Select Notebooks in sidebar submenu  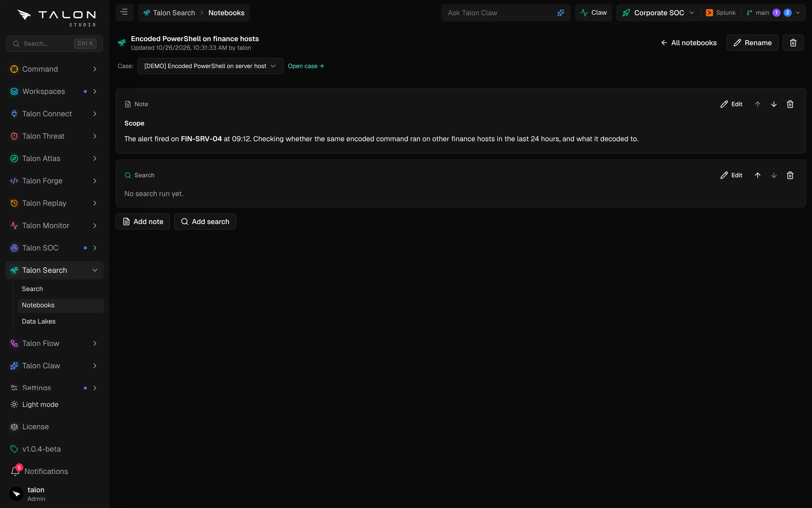[61, 305]
